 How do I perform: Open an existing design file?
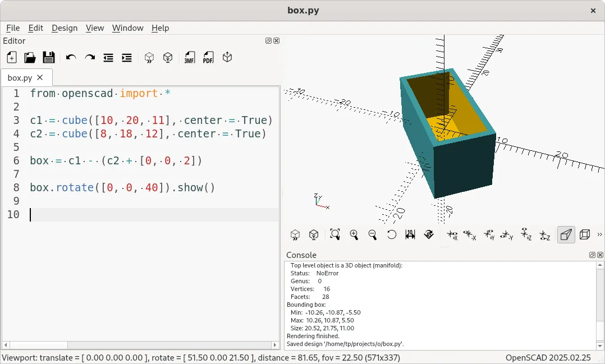30,57
